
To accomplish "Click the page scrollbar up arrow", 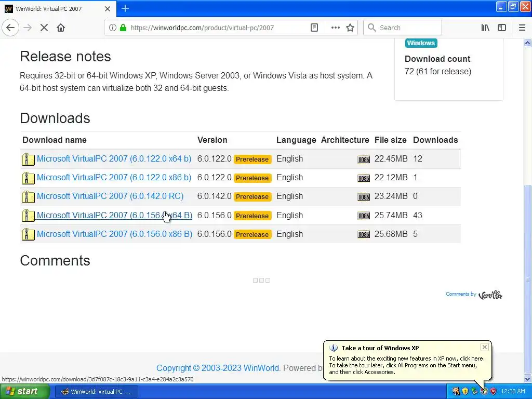I will 528,43.
